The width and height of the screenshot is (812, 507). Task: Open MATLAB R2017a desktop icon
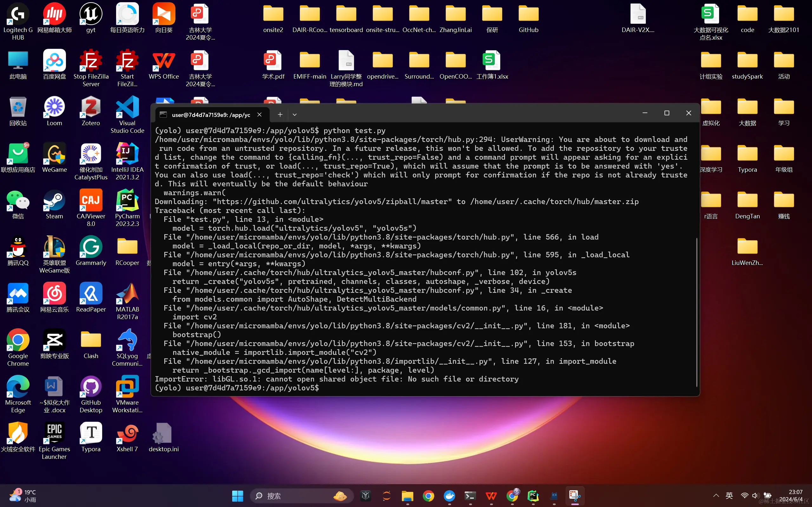127,294
